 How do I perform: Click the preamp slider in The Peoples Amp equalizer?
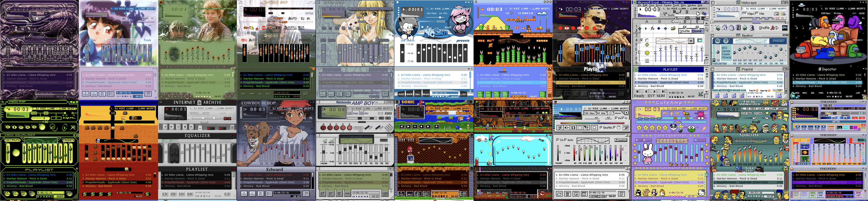560,53
